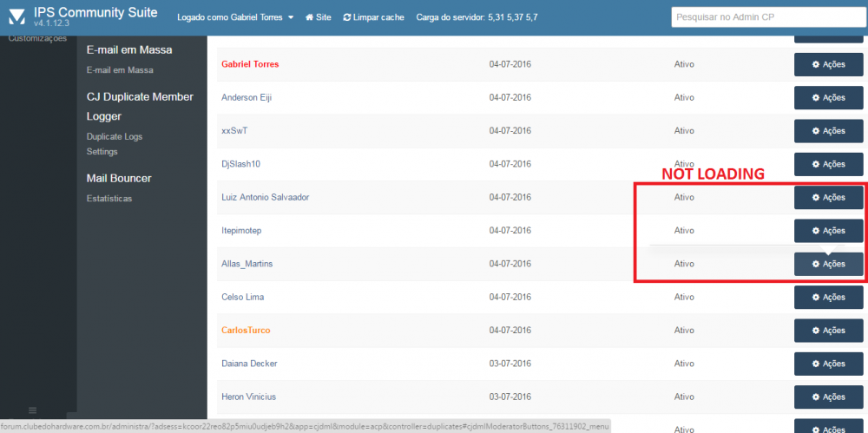Open Duplicate Logs in the sidebar
Image resolution: width=868 pixels, height=433 pixels.
115,136
